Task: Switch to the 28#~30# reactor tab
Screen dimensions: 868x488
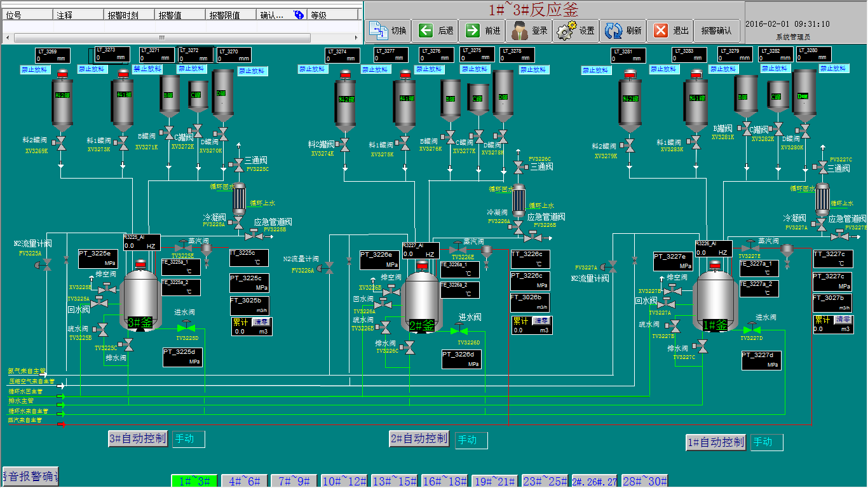Action: 645,481
